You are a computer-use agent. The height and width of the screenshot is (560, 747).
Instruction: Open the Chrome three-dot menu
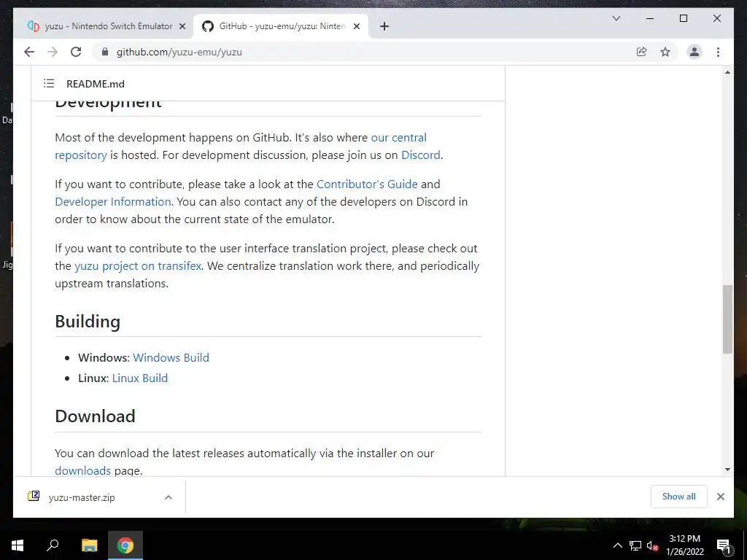pos(718,52)
